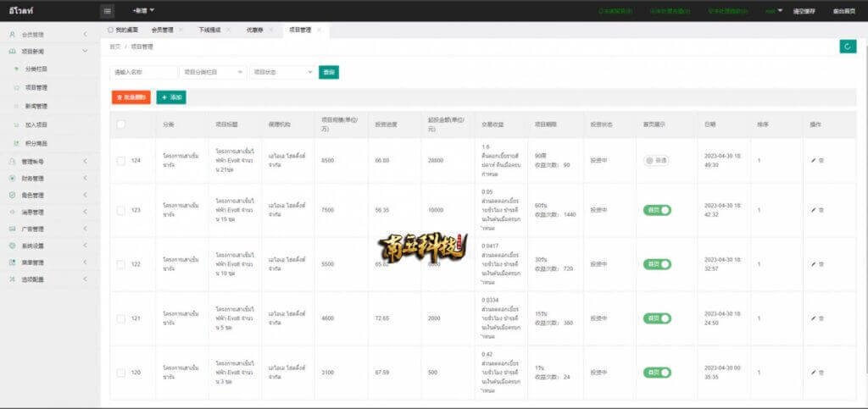The image size is (868, 409).
Task: Click the green 添加 button
Action: 171,98
